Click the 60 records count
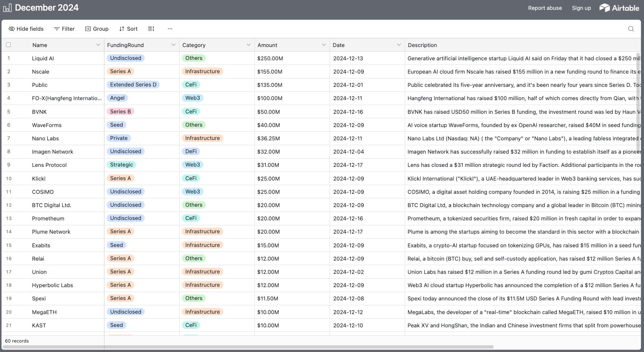This screenshot has width=644, height=352. [x=17, y=341]
